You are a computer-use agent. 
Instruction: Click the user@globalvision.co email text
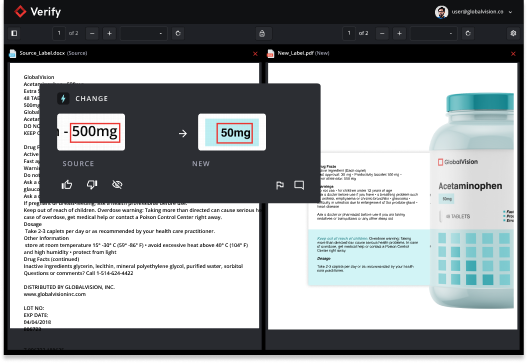[477, 12]
